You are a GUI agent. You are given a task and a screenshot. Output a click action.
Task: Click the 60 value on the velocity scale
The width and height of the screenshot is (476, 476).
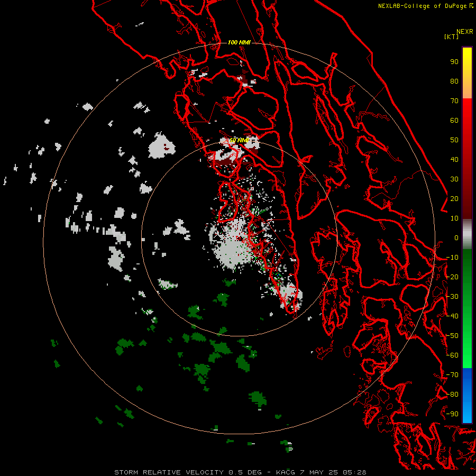point(454,120)
